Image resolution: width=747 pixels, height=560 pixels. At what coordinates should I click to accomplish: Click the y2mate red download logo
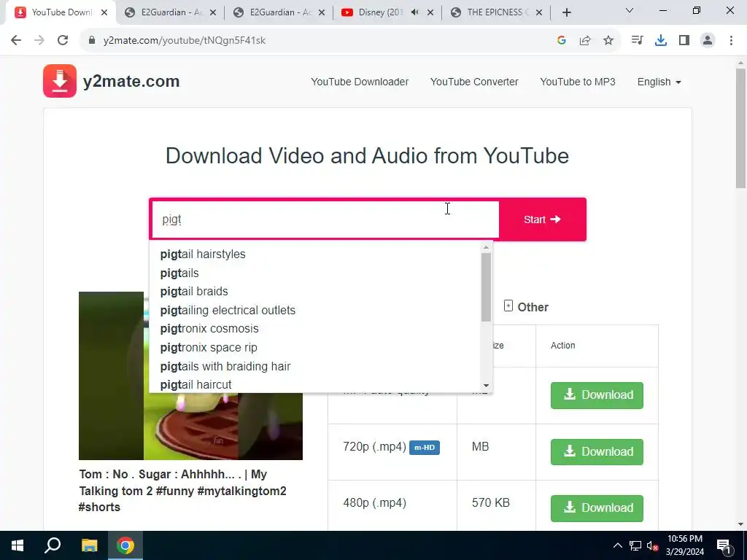coord(60,81)
